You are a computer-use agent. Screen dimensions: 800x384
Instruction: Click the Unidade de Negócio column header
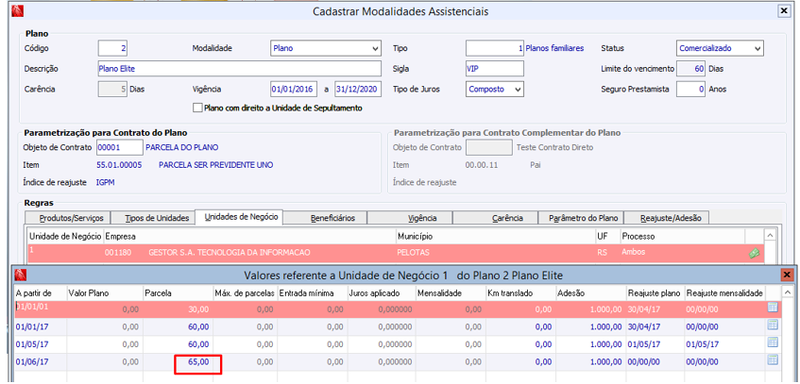click(65, 237)
